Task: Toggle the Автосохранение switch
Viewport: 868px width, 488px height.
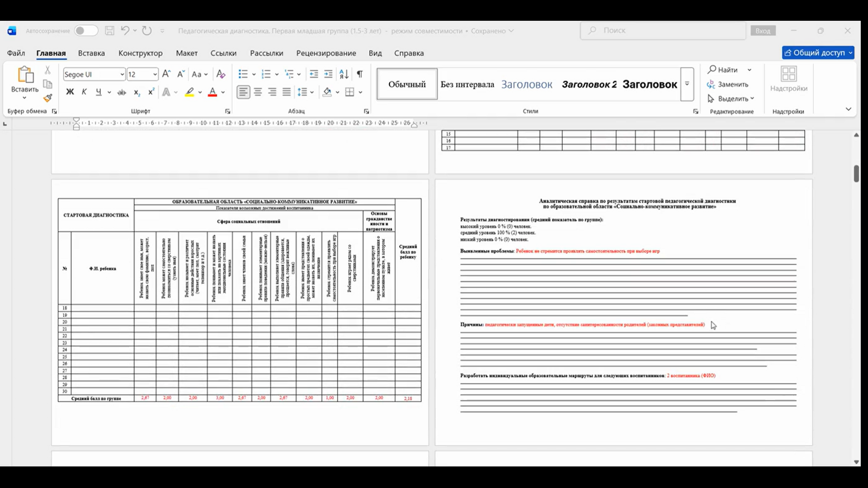Action: (86, 31)
